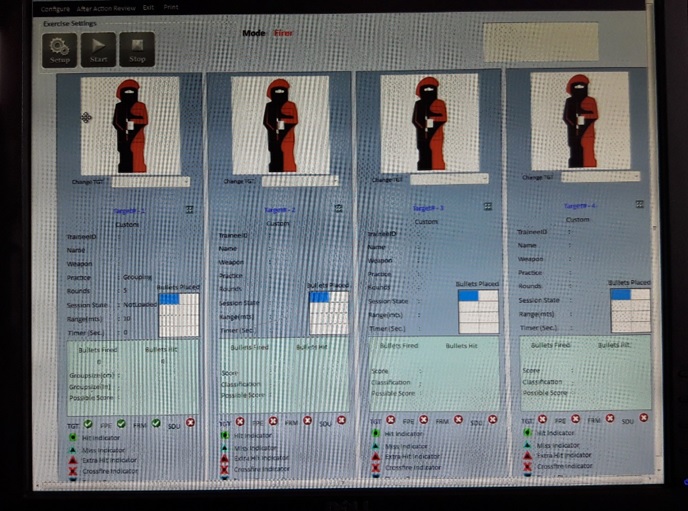This screenshot has width=688, height=511.
Task: Click the grid icon beside Target# - 2
Action: [x=338, y=208]
